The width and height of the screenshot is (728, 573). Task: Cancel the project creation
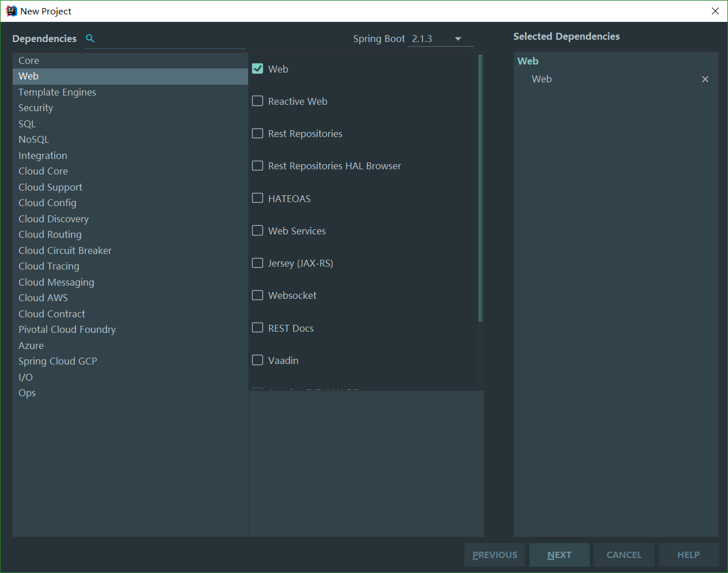624,555
